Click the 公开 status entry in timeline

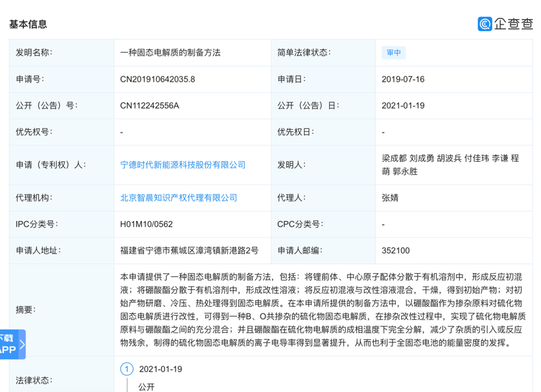(x=146, y=387)
